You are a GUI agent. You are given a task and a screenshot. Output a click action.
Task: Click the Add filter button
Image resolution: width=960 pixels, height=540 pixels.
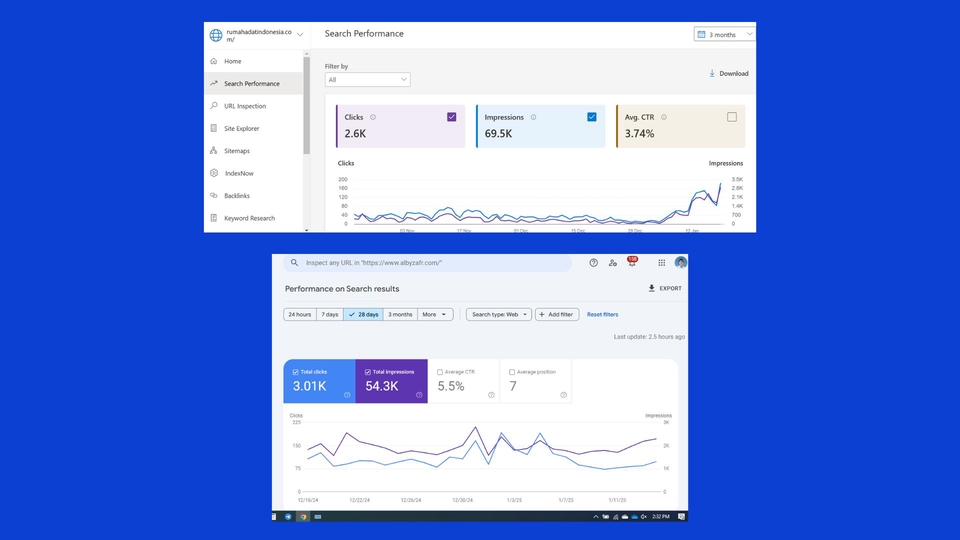coord(557,315)
